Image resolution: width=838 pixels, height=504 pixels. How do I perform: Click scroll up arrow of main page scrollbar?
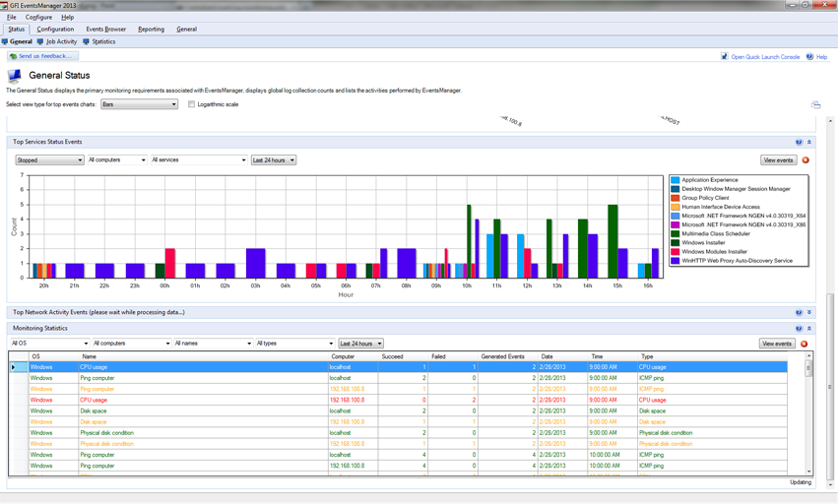pyautogui.click(x=830, y=121)
